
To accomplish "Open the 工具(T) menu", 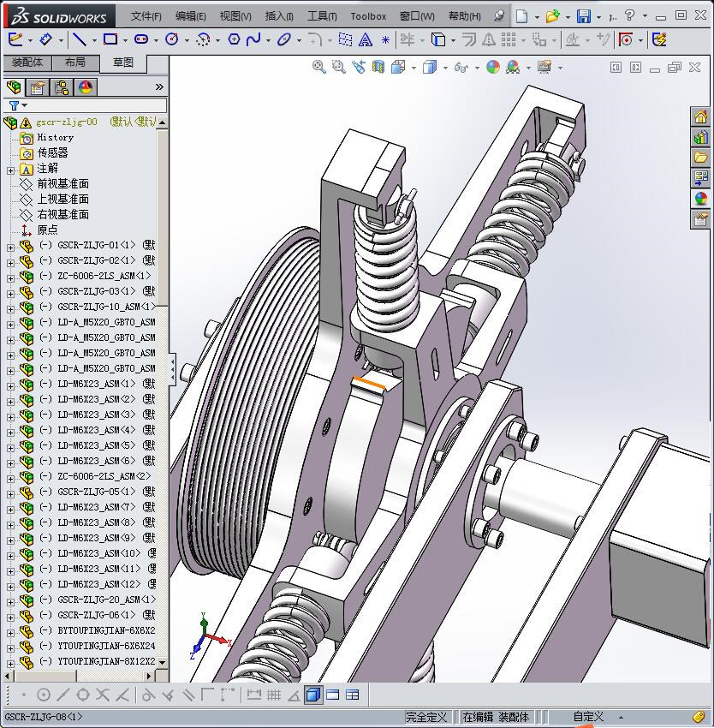I will click(x=322, y=16).
